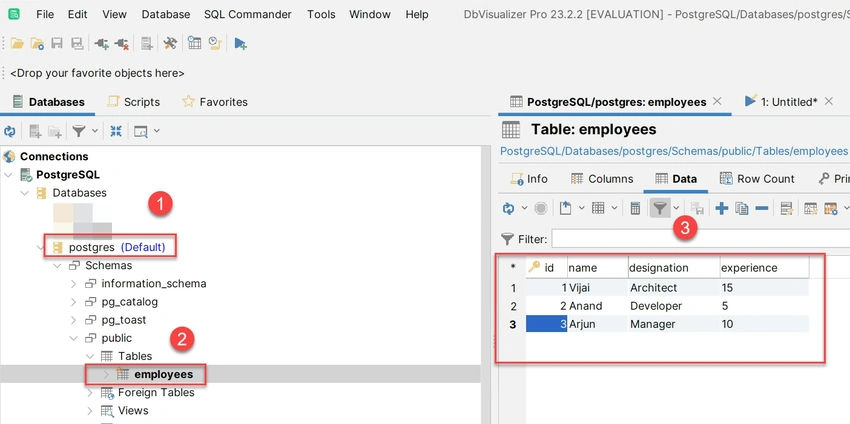Close the employees object tab
Image resolution: width=850 pixels, height=424 pixels.
pyautogui.click(x=717, y=101)
